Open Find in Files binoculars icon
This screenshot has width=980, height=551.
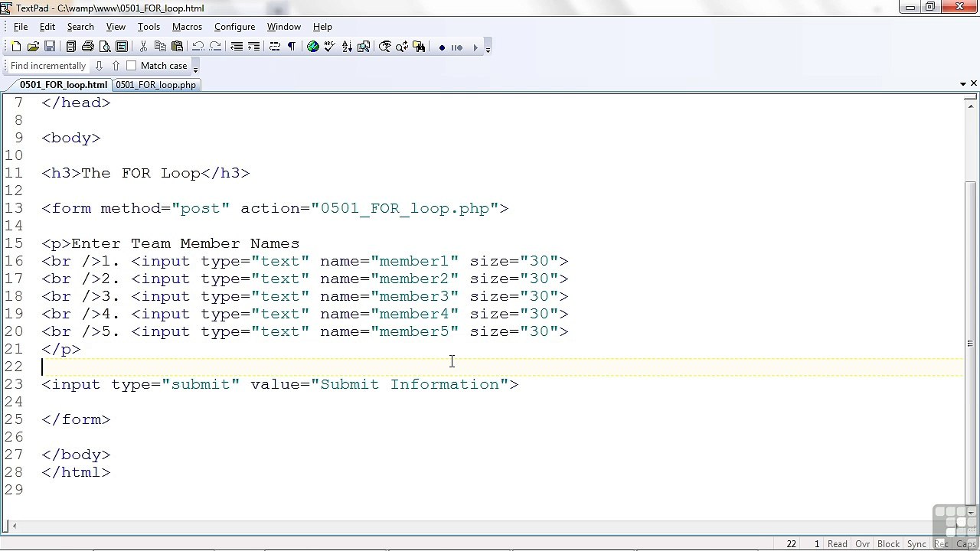pyautogui.click(x=419, y=47)
